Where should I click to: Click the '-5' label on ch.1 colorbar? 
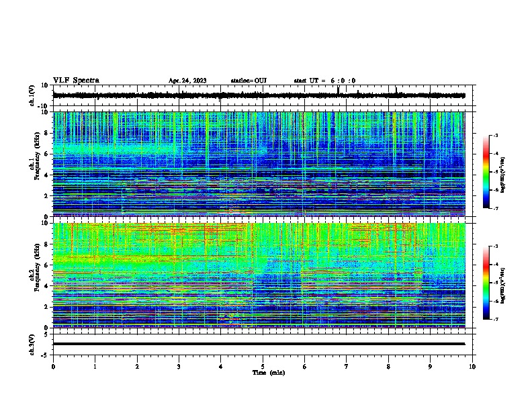(495, 172)
